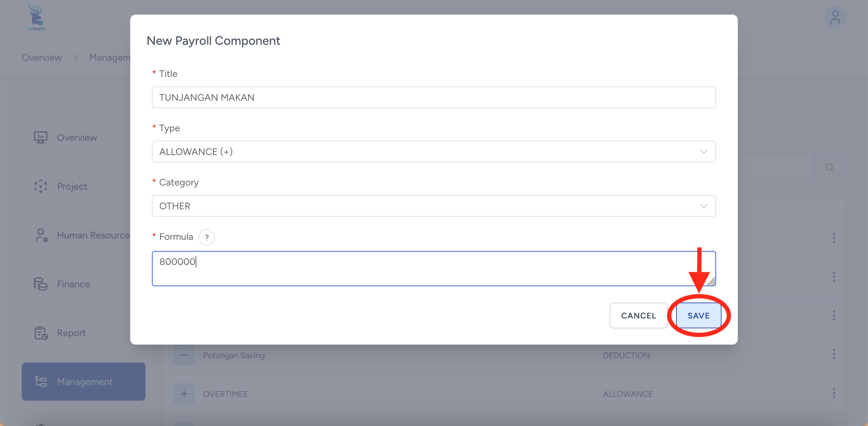868x426 pixels.
Task: Open three-dot menu for Potongan Saving row
Action: click(834, 355)
